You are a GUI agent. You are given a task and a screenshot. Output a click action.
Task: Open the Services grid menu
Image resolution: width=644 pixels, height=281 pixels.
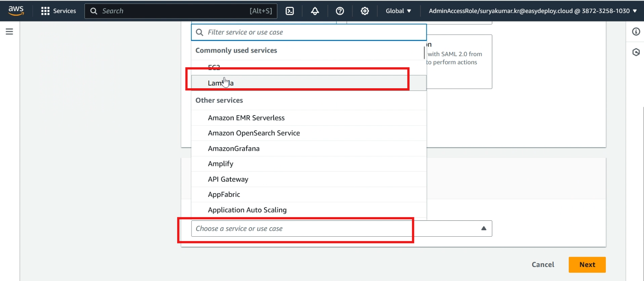59,11
